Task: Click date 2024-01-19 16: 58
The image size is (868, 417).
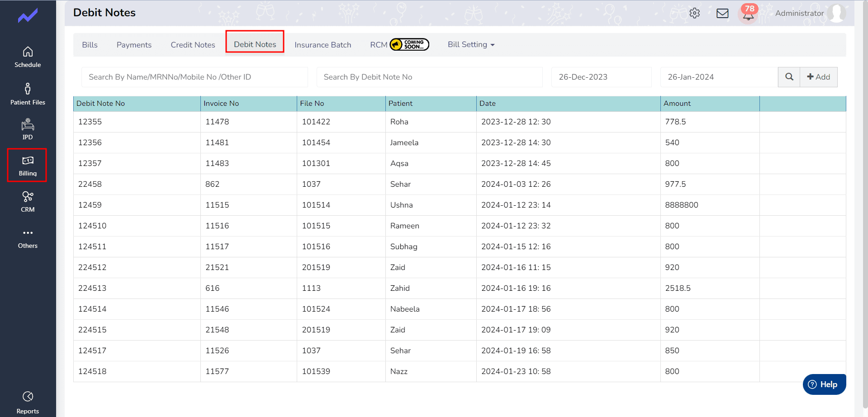Action: (x=516, y=351)
